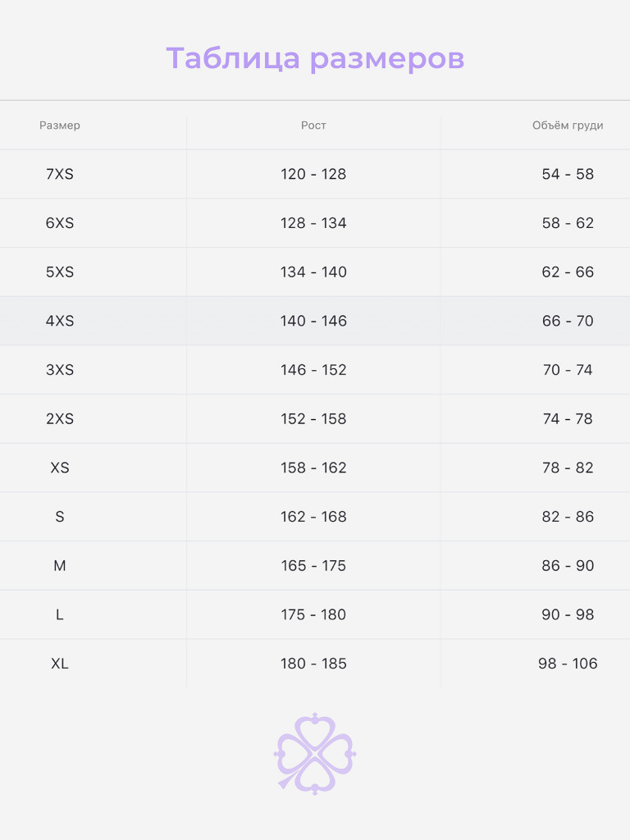Click height value 158 - 162
Image resolution: width=630 pixels, height=840 pixels.
tap(313, 468)
